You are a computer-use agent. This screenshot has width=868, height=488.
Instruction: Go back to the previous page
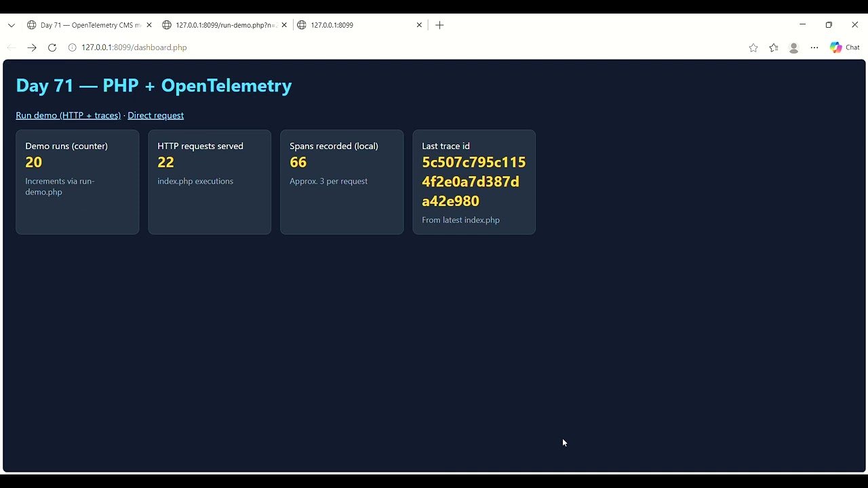tap(12, 47)
